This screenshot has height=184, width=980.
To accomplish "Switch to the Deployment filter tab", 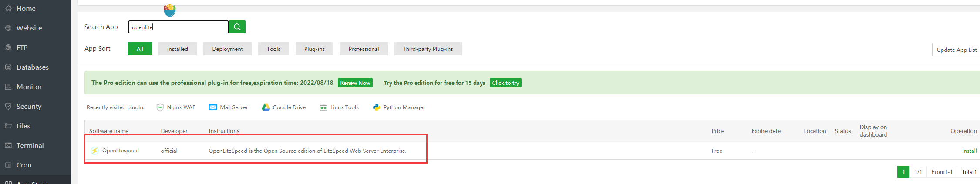I will (x=227, y=49).
